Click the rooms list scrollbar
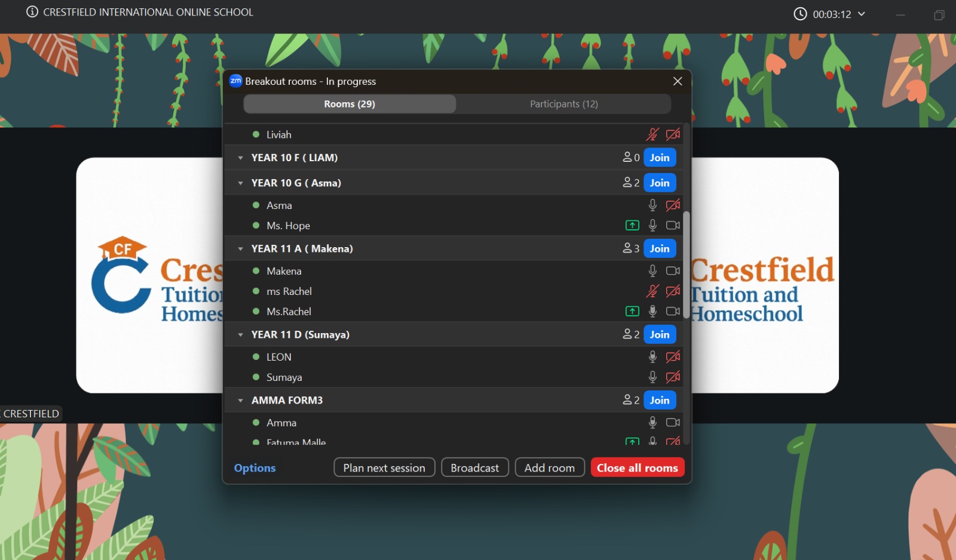Screen dimensions: 956x560 [687, 266]
